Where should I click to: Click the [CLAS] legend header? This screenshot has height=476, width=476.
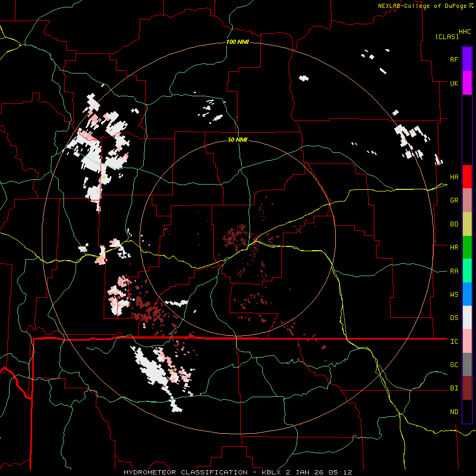(447, 36)
